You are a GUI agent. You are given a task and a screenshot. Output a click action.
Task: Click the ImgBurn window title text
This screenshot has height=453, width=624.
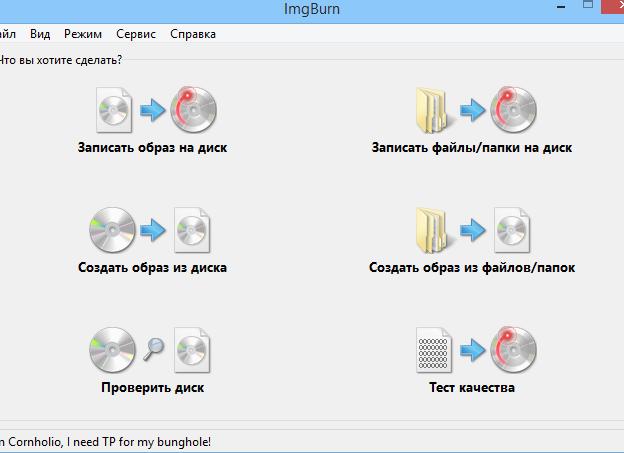coord(312,9)
